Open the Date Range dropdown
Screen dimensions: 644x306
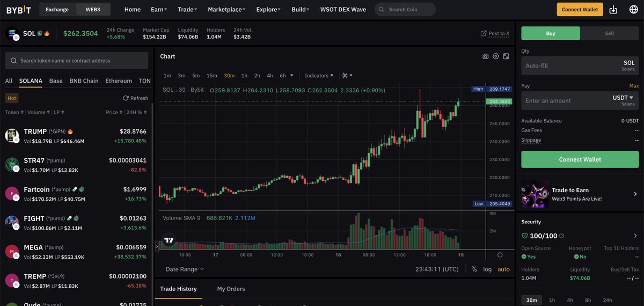click(185, 269)
